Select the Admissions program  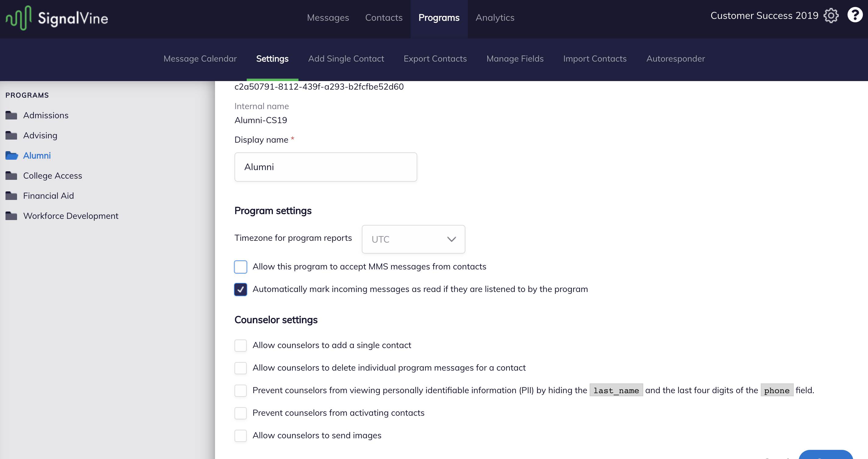pyautogui.click(x=46, y=115)
